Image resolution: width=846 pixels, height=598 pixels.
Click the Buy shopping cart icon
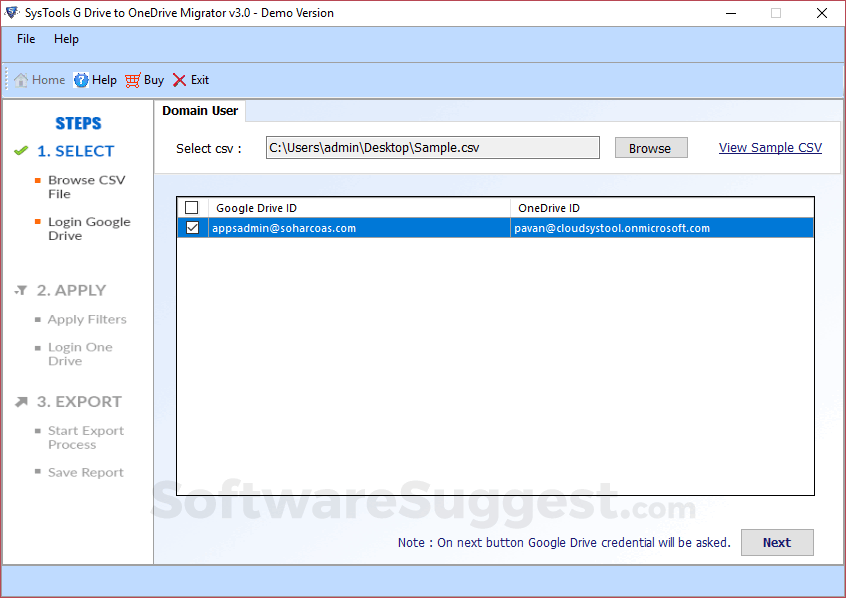(133, 80)
